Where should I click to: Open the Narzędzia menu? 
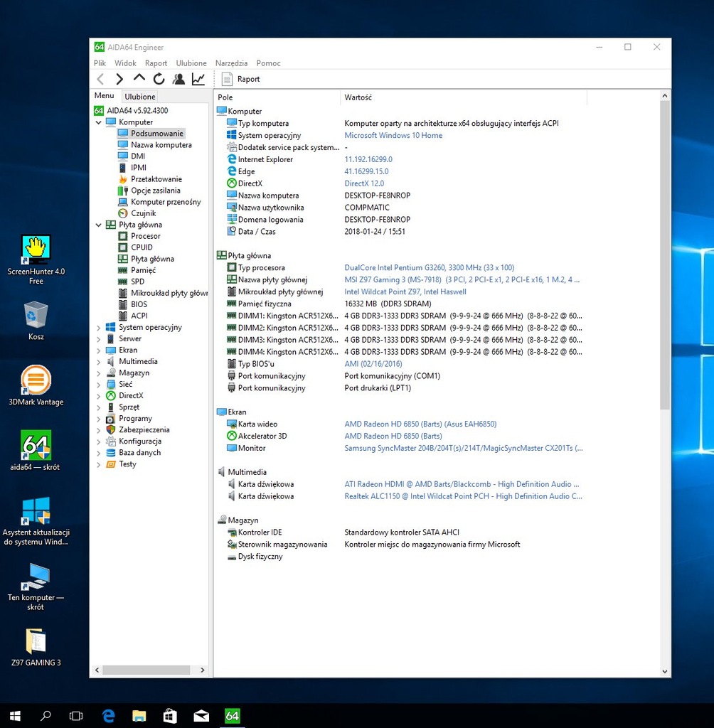click(231, 63)
